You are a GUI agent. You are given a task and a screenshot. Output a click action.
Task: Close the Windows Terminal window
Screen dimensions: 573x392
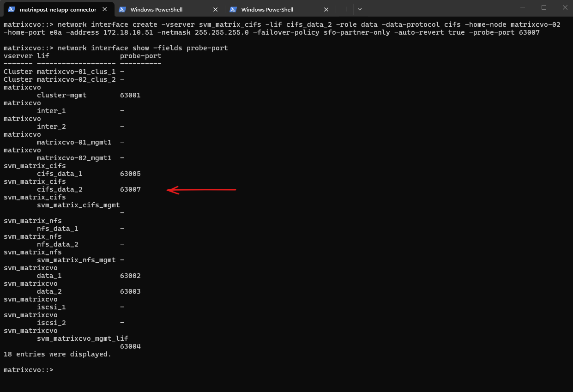pos(564,7)
